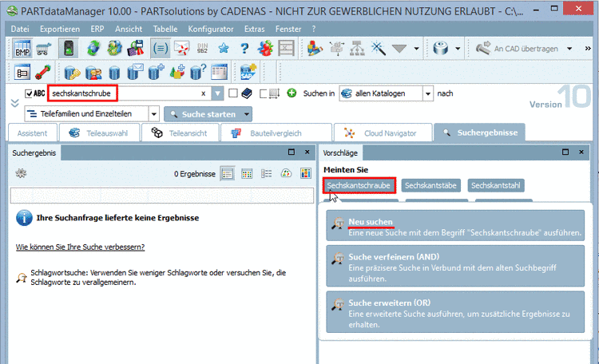Open the dropdown beside the grey triangle icon
The image size is (599, 364).
[416, 49]
